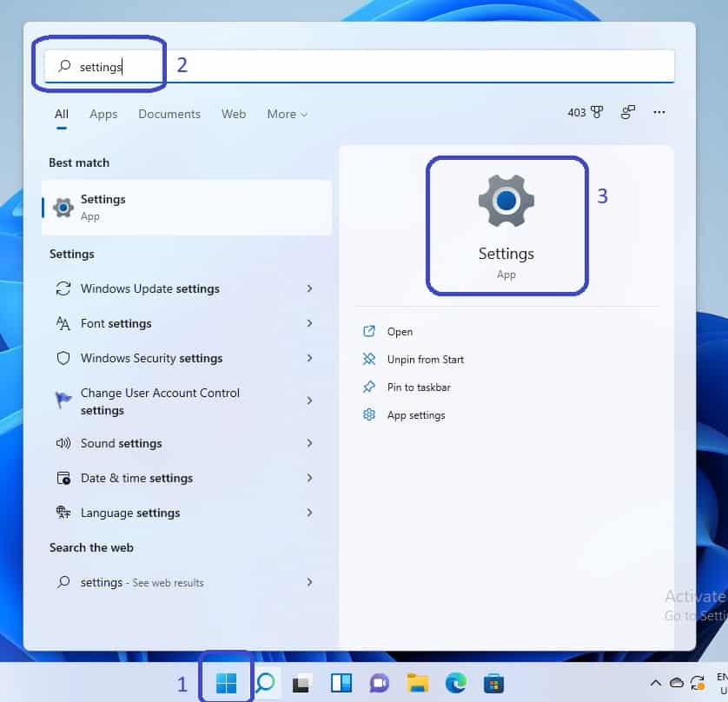Choose Unpin from Start

pyautogui.click(x=426, y=360)
